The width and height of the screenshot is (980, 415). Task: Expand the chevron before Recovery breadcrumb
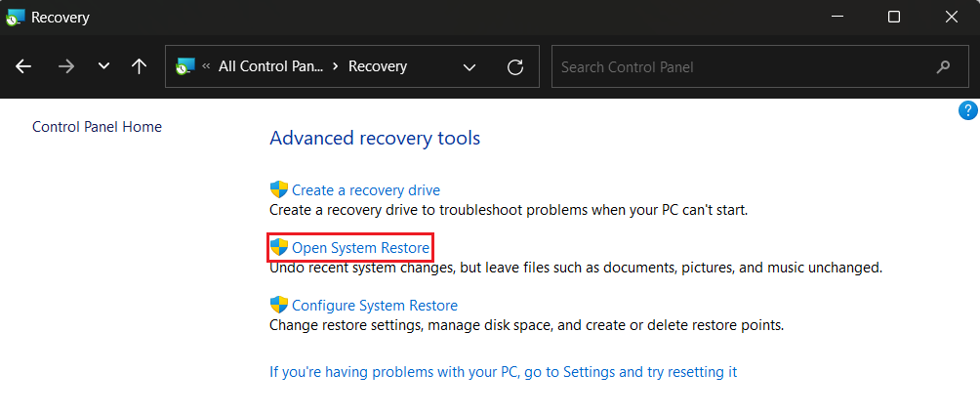[335, 66]
